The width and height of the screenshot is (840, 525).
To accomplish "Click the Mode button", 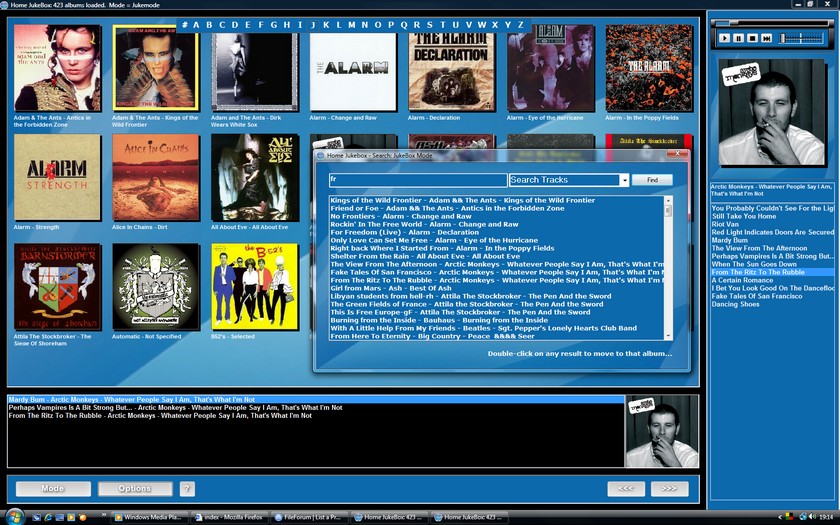I will coord(53,489).
